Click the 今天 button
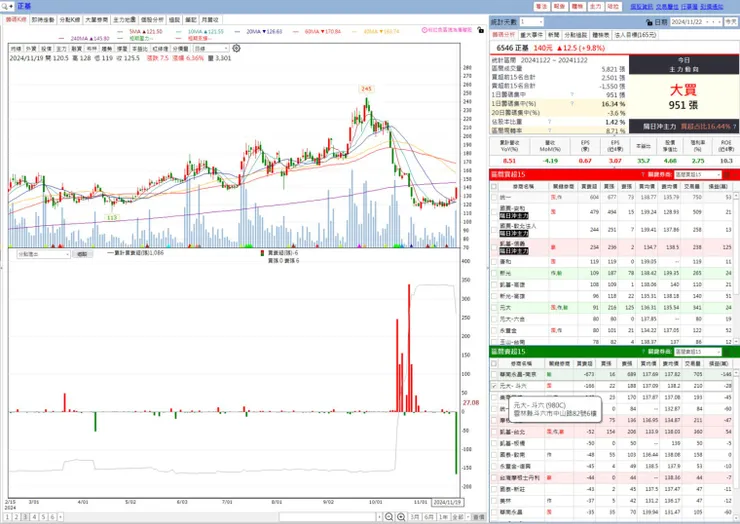This screenshot has width=740, height=524. point(731,22)
